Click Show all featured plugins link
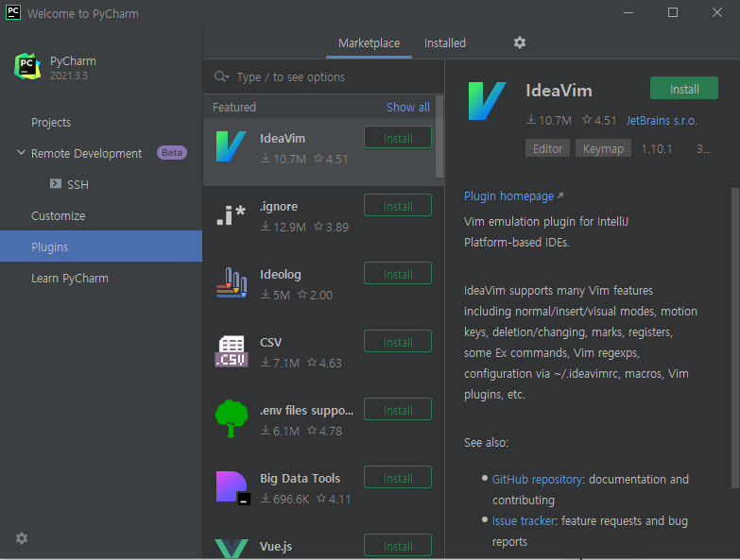740x560 pixels. pos(408,107)
